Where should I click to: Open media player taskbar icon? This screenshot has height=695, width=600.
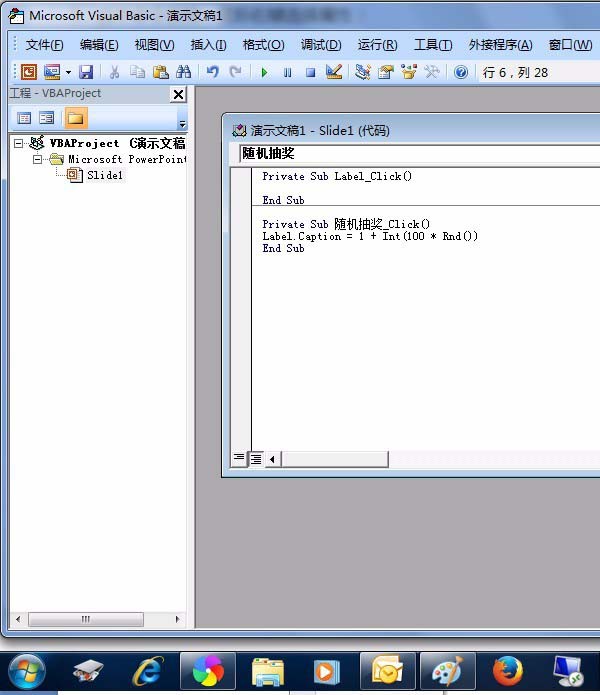tap(327, 672)
